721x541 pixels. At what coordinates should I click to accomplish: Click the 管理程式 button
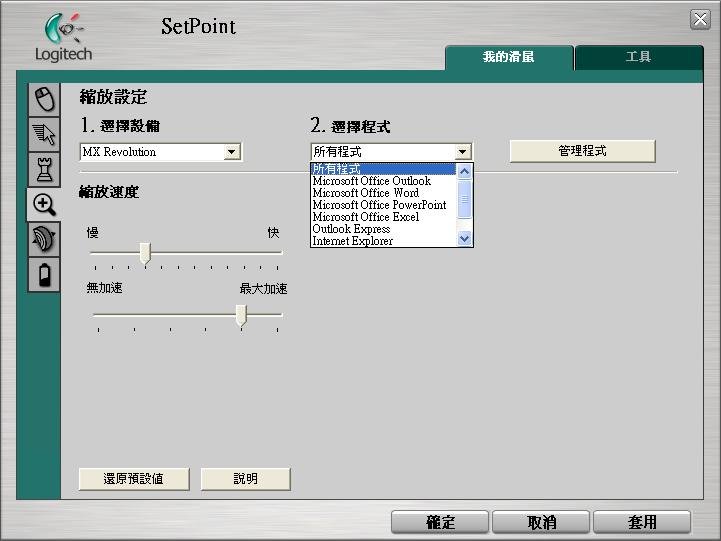pos(582,151)
